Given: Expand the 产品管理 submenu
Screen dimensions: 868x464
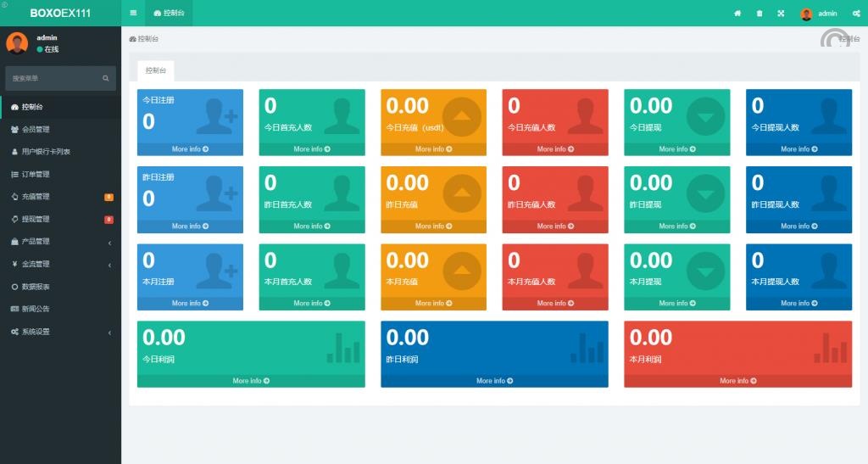Looking at the screenshot, I should pos(59,242).
